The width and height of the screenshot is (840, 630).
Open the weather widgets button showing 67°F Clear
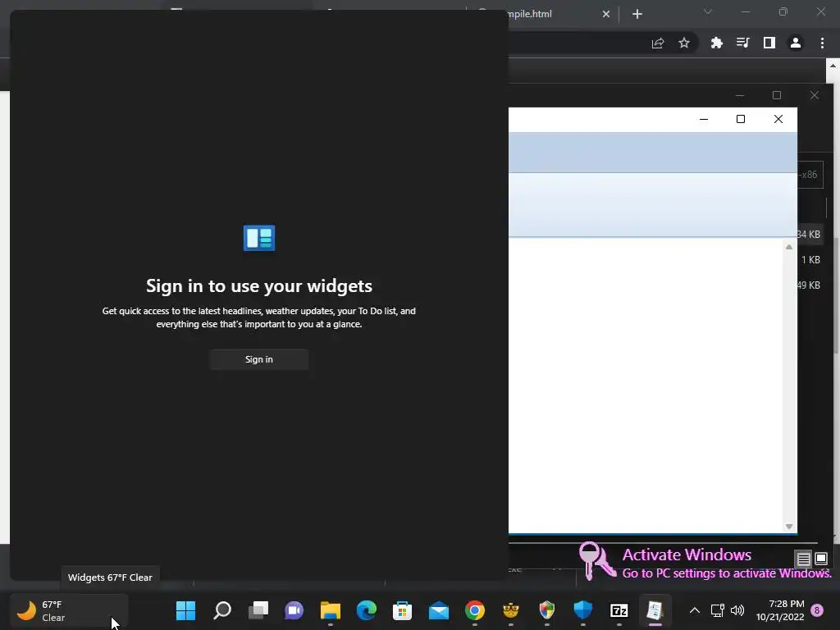tap(69, 610)
